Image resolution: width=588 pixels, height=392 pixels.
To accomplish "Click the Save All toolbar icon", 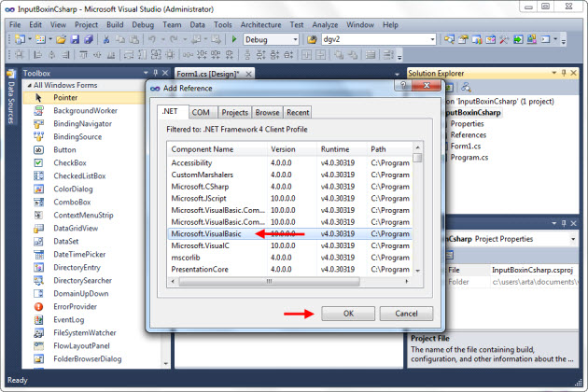I will pos(90,40).
